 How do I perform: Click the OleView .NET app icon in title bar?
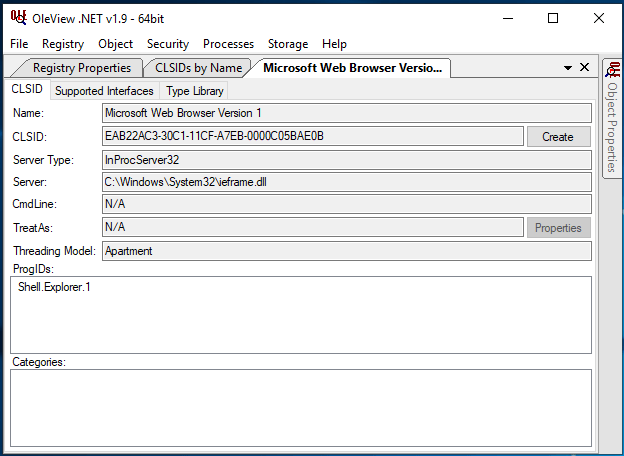click(18, 18)
